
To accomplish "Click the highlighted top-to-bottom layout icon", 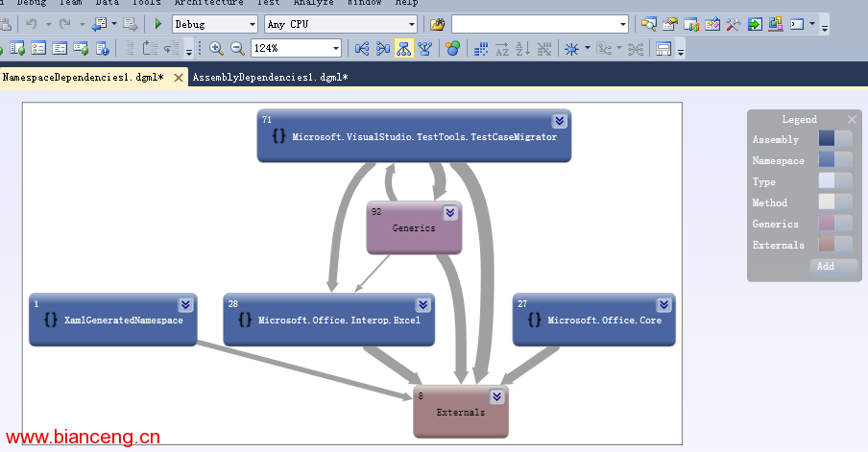I will coord(403,49).
